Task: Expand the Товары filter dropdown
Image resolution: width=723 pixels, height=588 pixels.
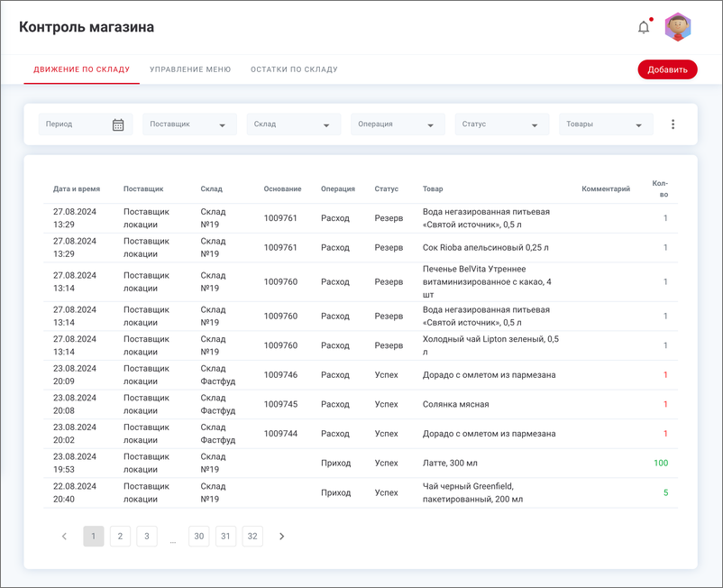Action: point(606,124)
